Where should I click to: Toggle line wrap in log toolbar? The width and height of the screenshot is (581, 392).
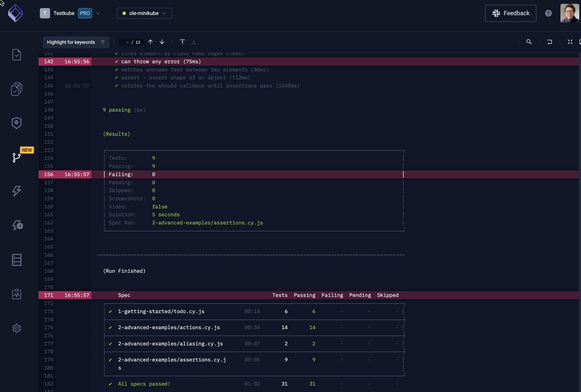click(549, 42)
